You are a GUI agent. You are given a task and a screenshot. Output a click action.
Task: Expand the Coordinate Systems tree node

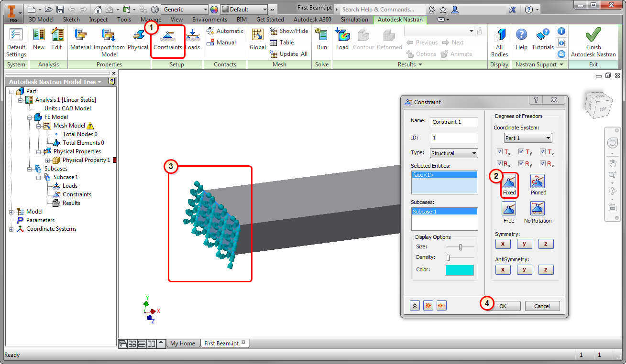(x=12, y=229)
